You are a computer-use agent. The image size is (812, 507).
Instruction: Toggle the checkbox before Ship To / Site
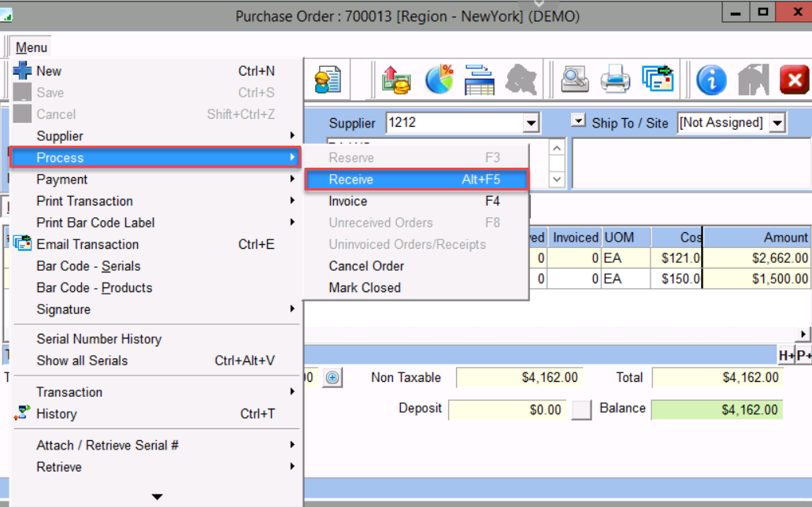pos(579,121)
